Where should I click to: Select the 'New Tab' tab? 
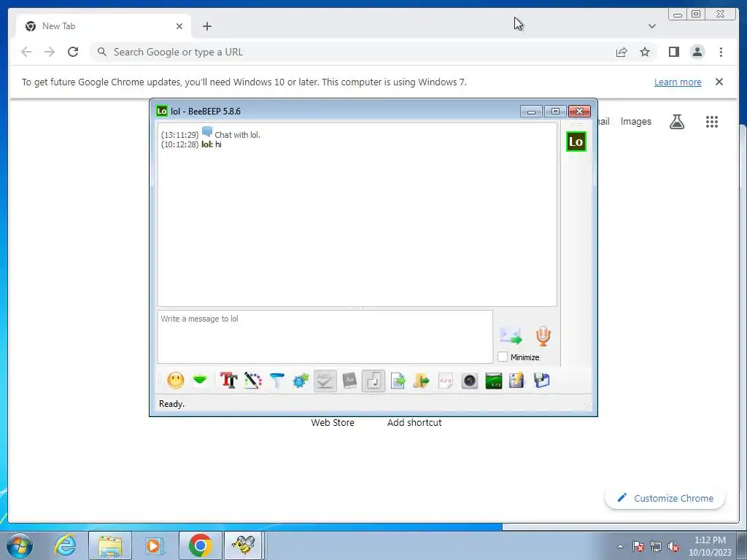104,26
